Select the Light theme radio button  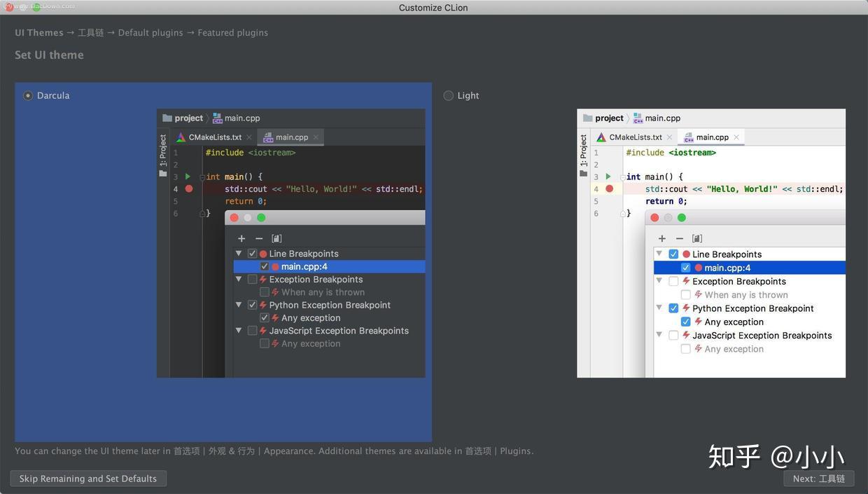click(x=449, y=95)
